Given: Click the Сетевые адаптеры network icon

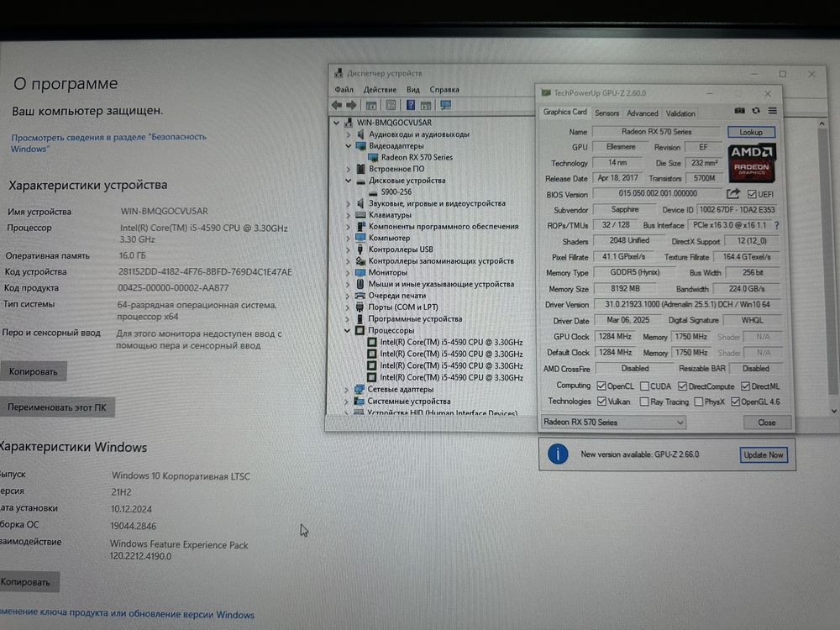Looking at the screenshot, I should tap(360, 390).
